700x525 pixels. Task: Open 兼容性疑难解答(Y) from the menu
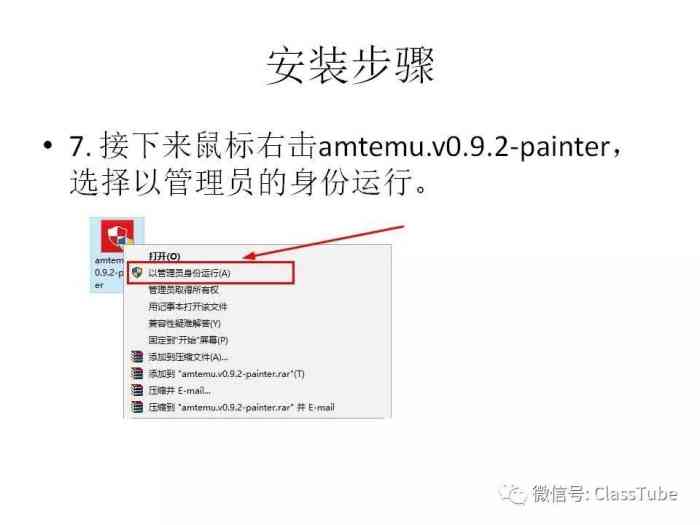(184, 323)
